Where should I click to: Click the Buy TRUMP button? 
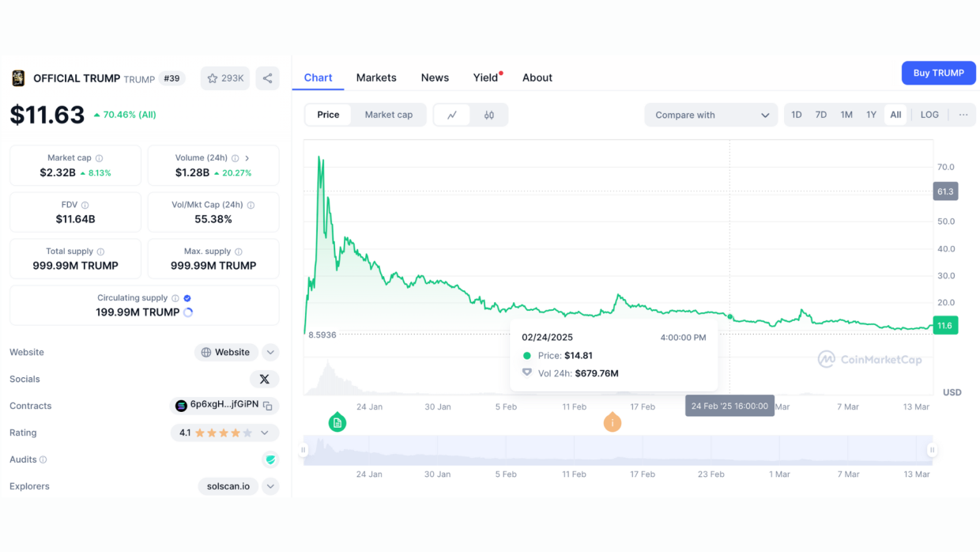939,73
